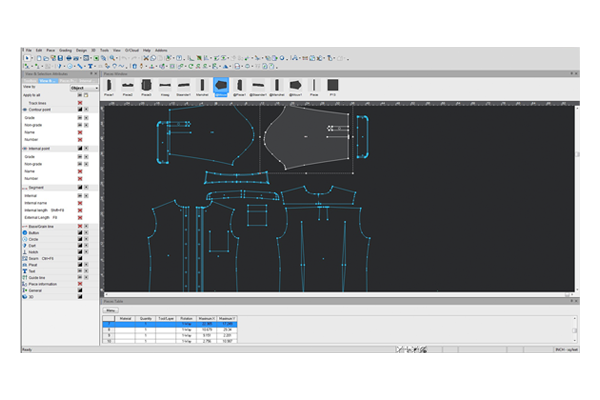Toggle visibility of contour point Grade
The image size is (600, 400).
click(x=78, y=117)
